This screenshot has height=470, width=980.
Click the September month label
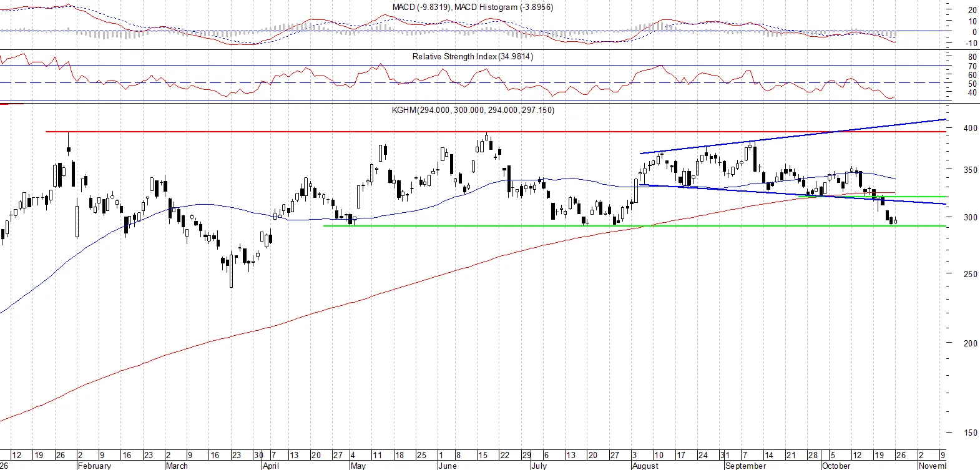(746, 466)
